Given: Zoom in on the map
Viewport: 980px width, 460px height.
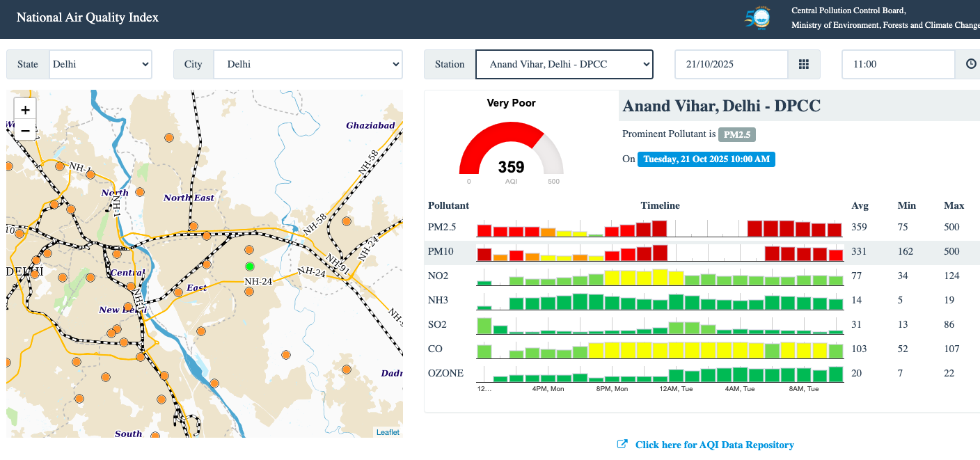Looking at the screenshot, I should tap(25, 109).
